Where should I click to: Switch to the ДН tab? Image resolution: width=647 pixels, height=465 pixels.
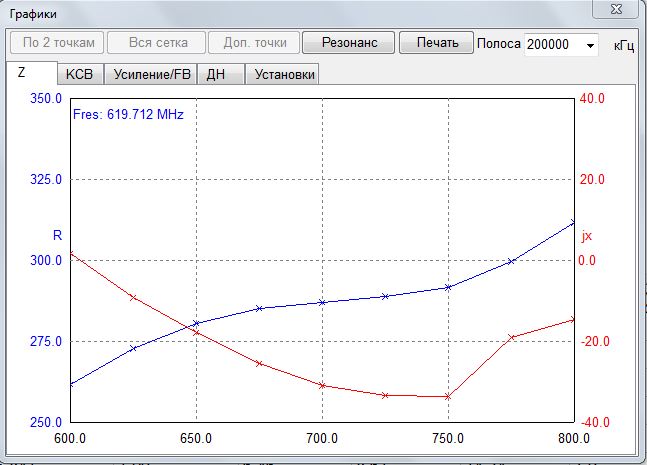(221, 74)
